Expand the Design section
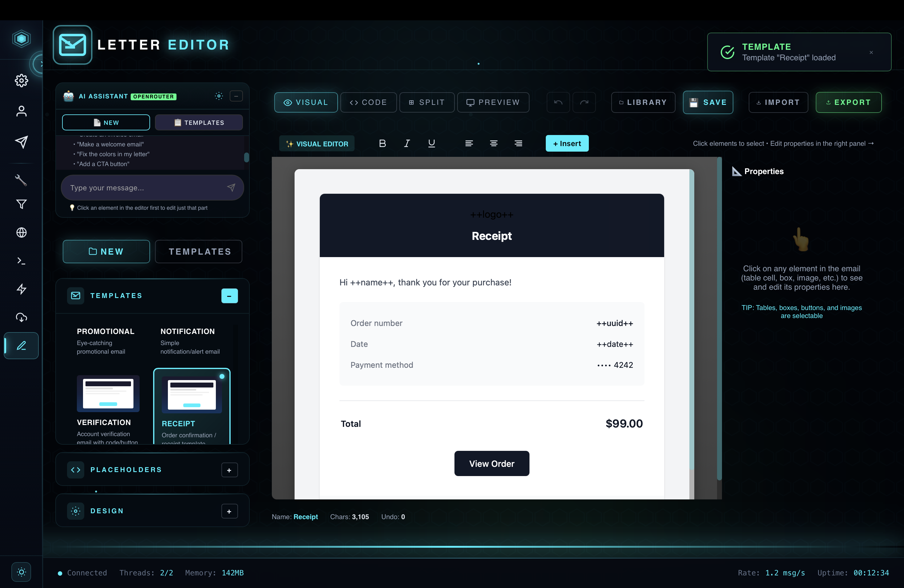 tap(229, 511)
